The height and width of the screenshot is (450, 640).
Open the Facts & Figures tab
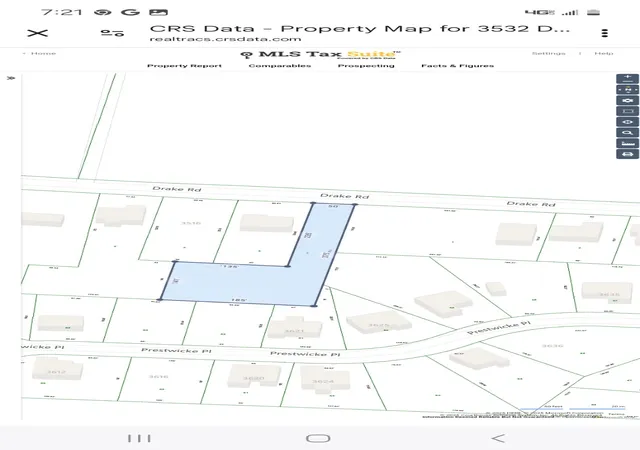[458, 66]
